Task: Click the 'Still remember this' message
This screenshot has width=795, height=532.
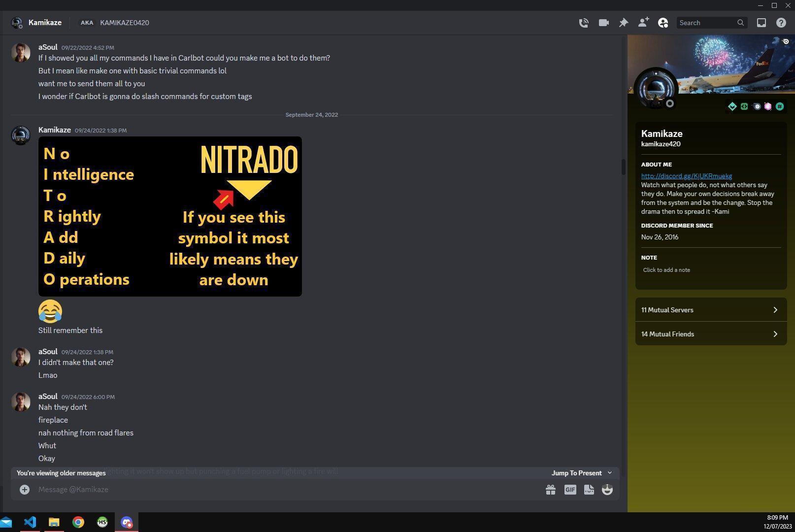Action: [70, 331]
